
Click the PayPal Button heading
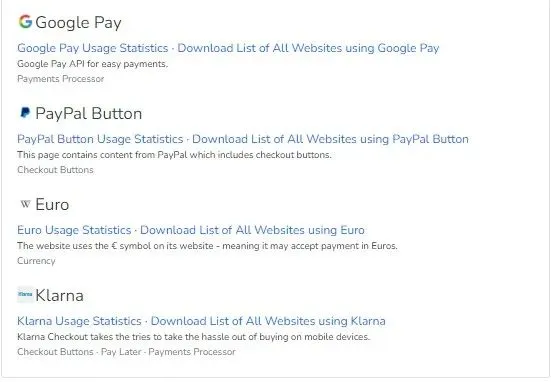[89, 114]
